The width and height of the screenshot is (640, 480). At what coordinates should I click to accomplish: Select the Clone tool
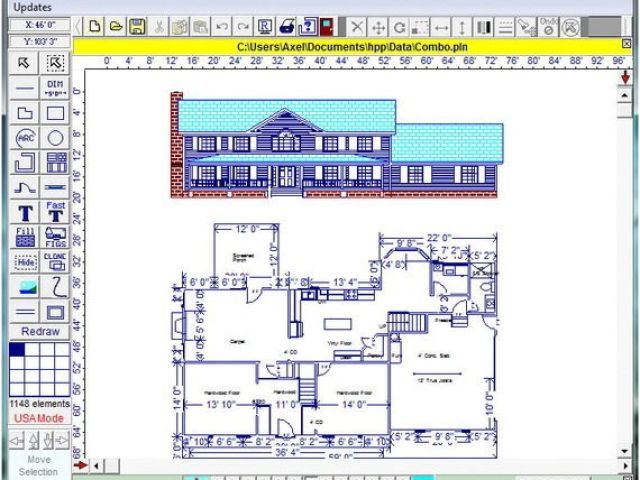(x=55, y=262)
